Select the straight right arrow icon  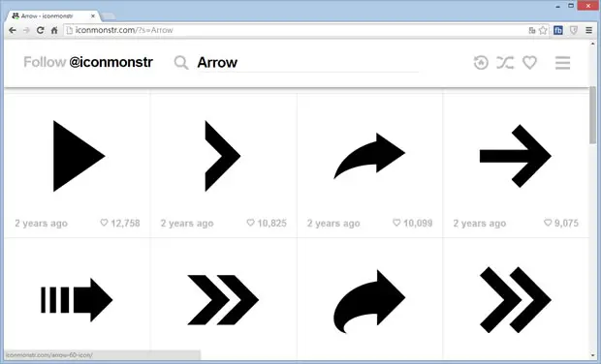(x=516, y=156)
